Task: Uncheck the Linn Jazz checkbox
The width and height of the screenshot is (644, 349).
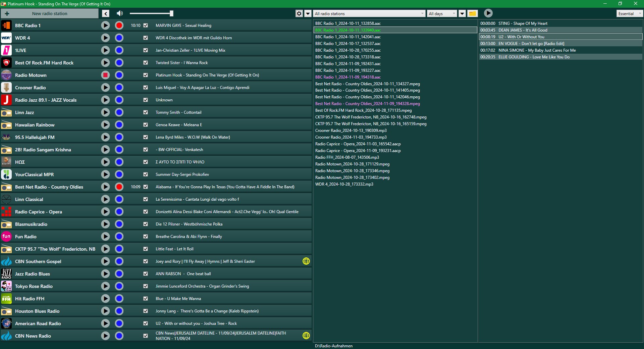Action: point(146,112)
